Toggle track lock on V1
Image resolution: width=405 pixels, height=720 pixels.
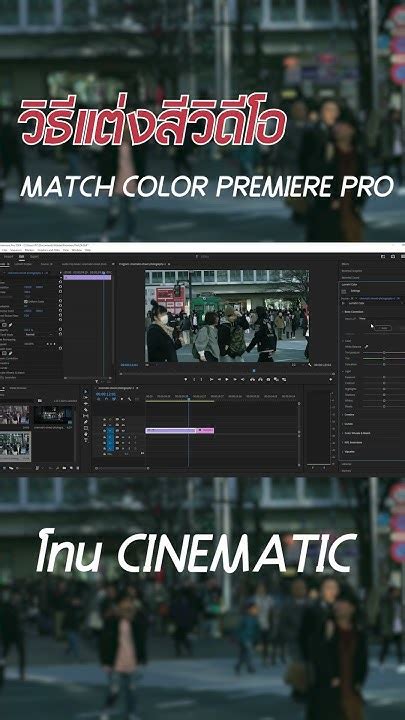point(105,430)
